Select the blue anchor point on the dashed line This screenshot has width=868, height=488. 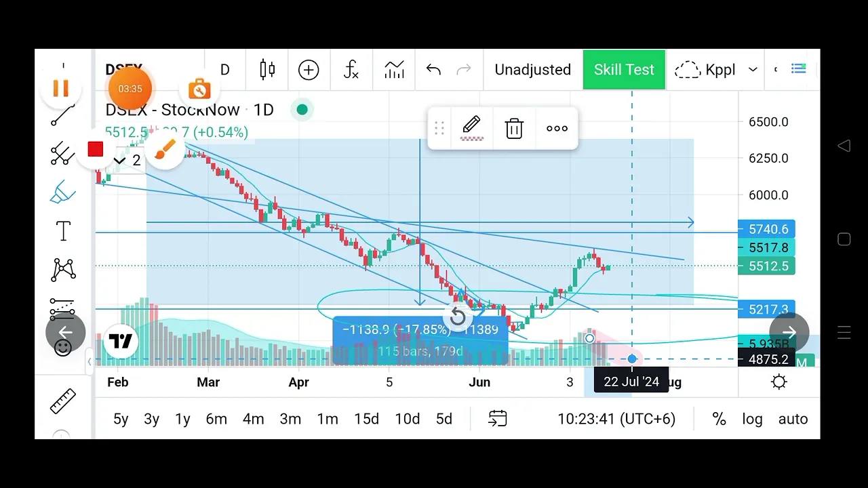632,359
